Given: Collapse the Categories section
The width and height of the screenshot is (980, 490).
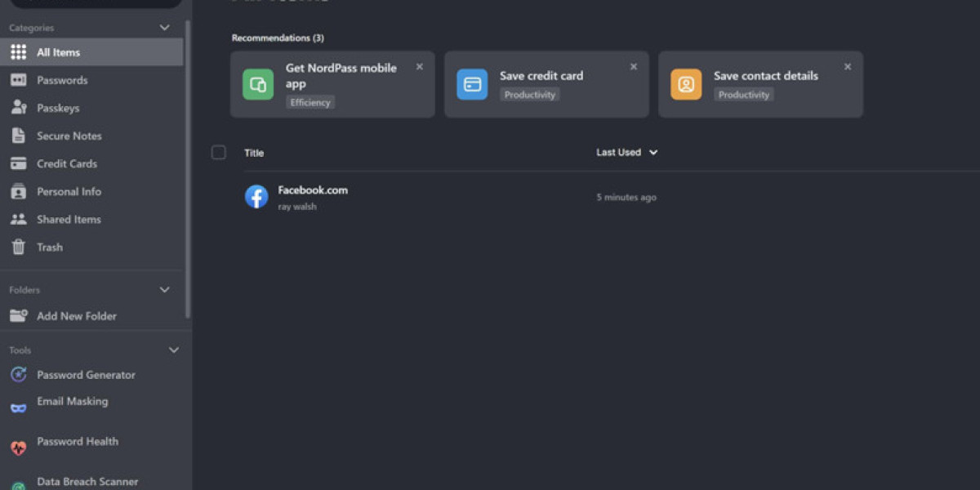Looking at the screenshot, I should pyautogui.click(x=163, y=27).
